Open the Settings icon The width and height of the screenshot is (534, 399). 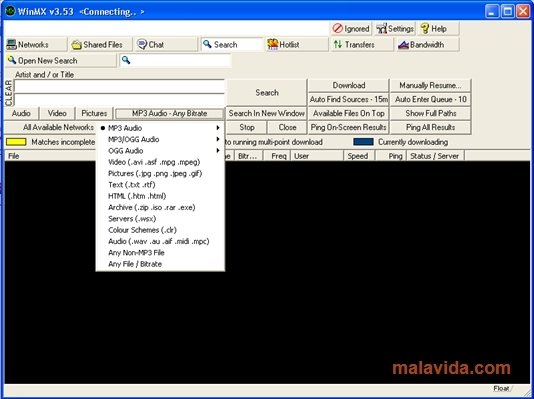pyautogui.click(x=382, y=29)
